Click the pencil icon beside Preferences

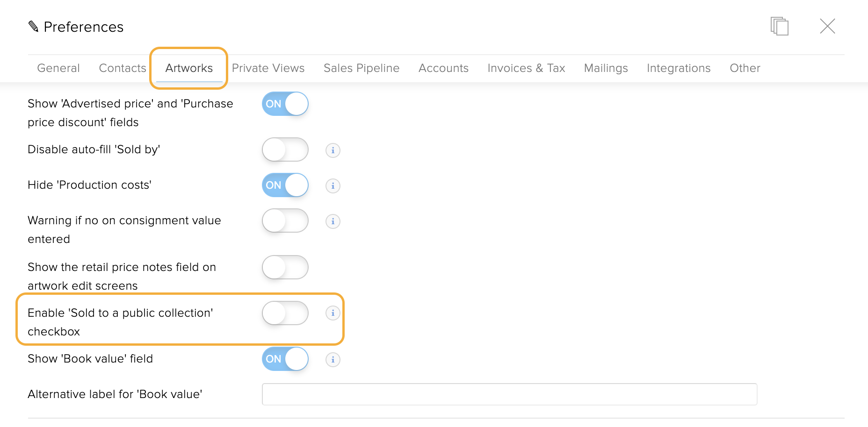click(x=33, y=27)
